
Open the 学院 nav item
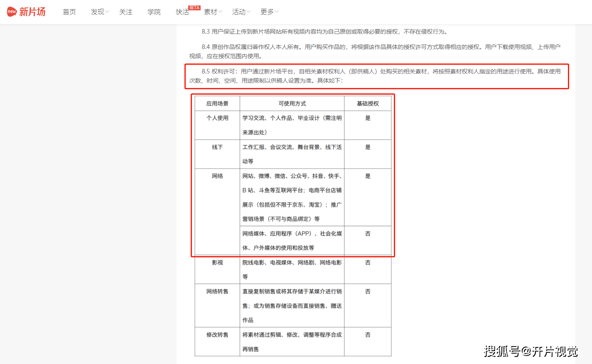[154, 12]
